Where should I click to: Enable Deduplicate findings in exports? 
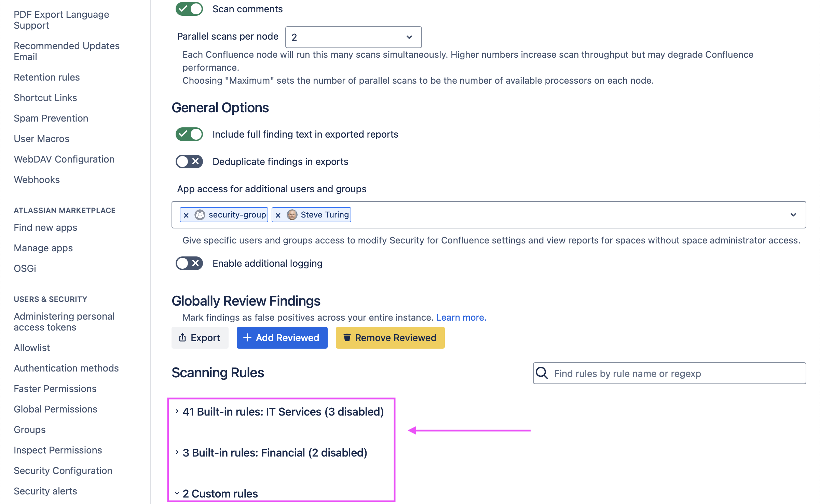coord(189,162)
